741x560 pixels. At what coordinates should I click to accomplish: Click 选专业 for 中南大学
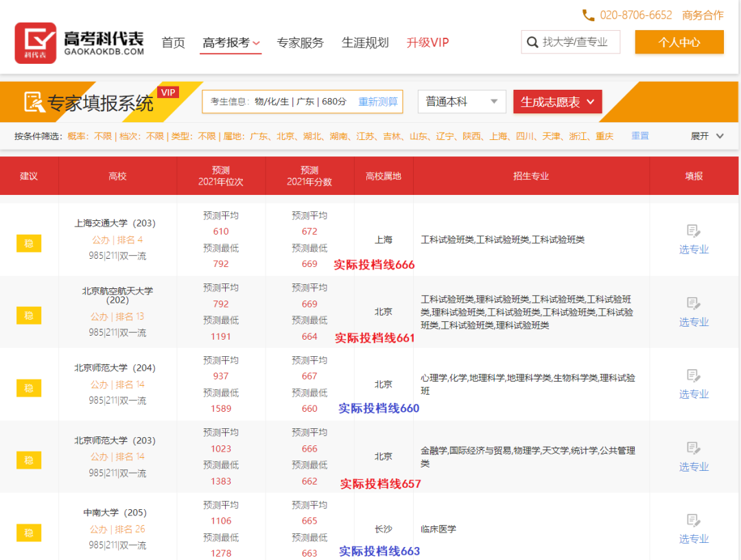(694, 539)
